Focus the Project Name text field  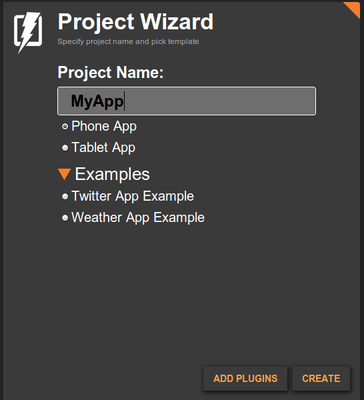click(187, 101)
